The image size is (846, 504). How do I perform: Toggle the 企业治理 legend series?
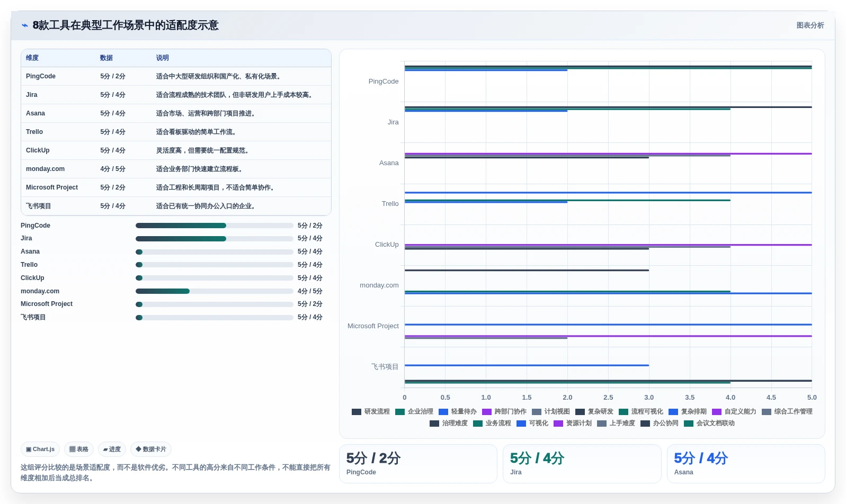(414, 412)
